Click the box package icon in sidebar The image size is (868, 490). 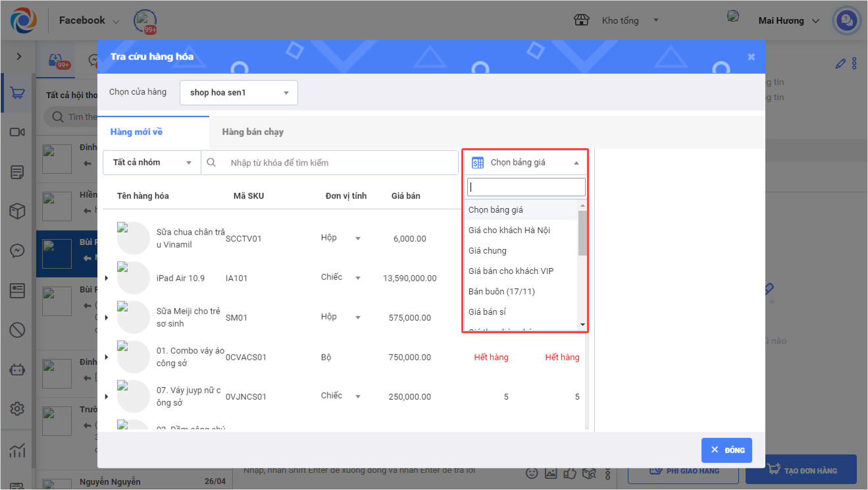point(17,211)
